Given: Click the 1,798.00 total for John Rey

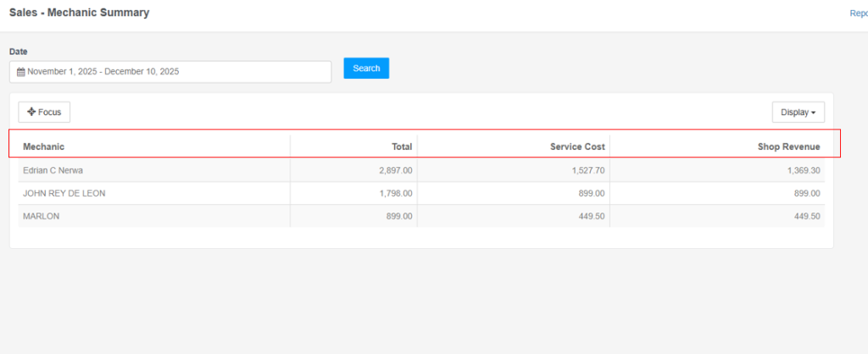Looking at the screenshot, I should 395,193.
